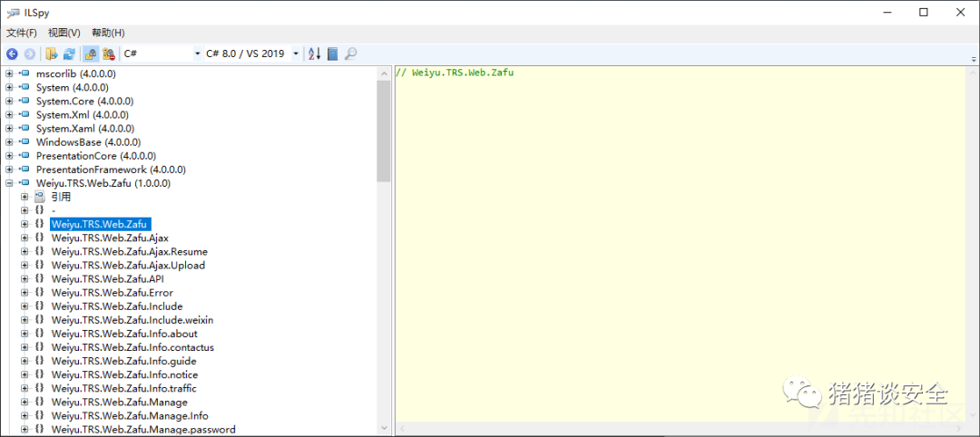Click the tree scrollbar up arrow
This screenshot has width=980, height=437.
(383, 73)
